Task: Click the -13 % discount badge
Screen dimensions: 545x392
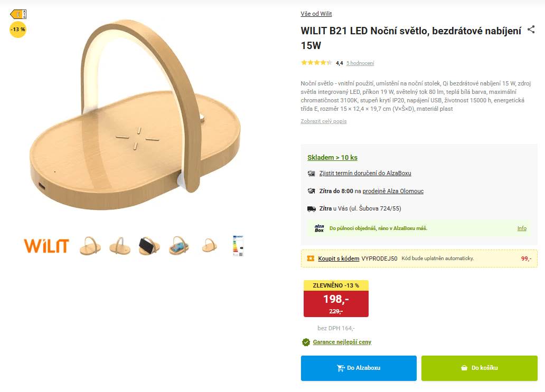Action: click(18, 30)
